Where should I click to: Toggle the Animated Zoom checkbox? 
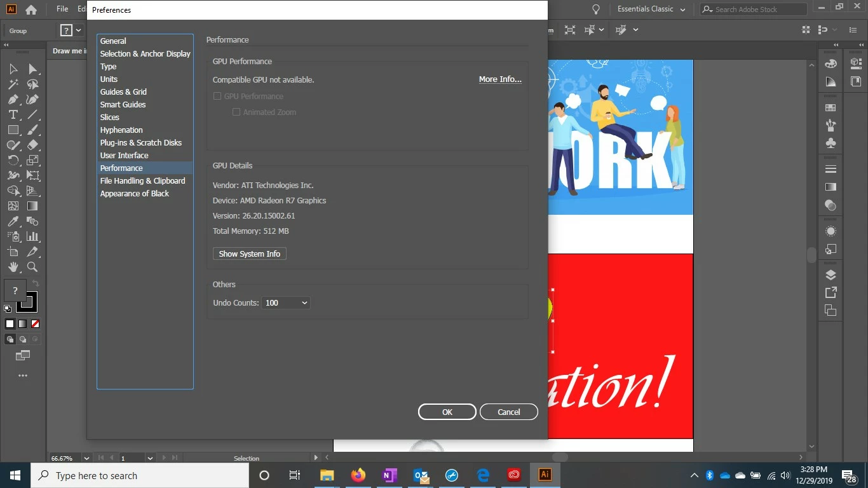(x=236, y=112)
